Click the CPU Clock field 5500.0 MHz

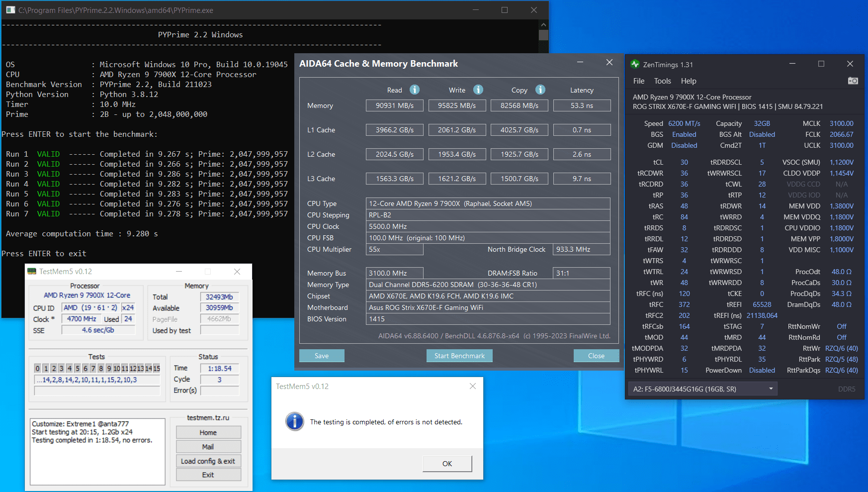click(488, 226)
